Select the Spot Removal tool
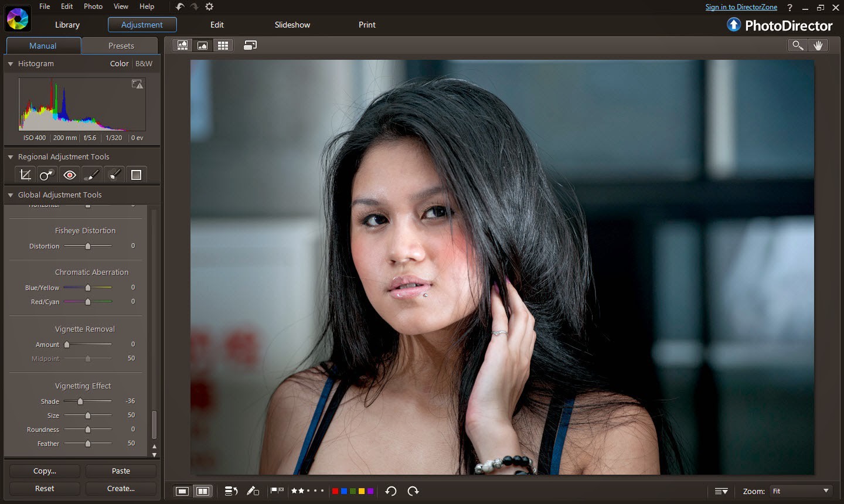 (47, 175)
